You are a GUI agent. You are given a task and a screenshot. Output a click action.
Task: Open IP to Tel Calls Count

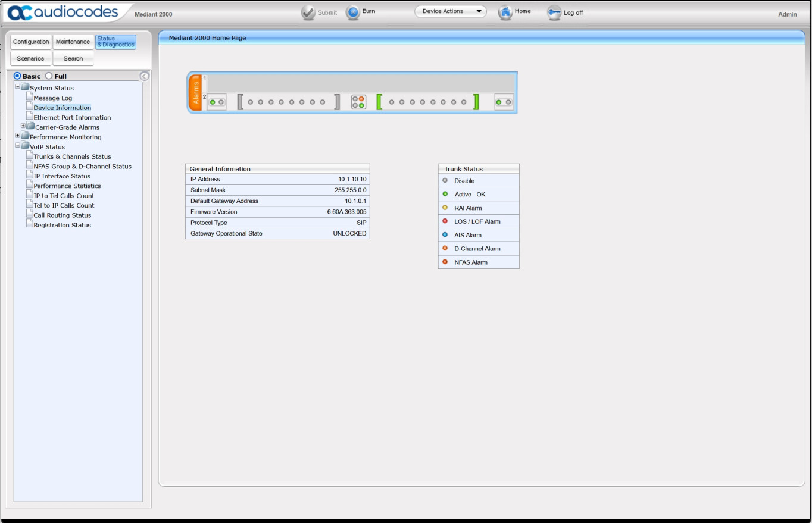64,196
